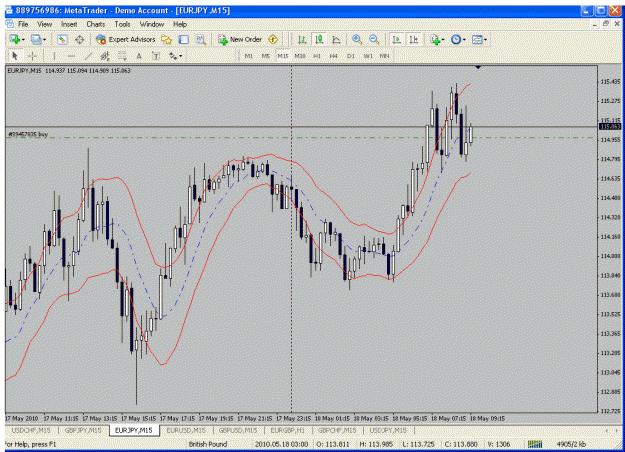625x452 pixels.
Task: Select the M15 timeframe button
Action: (x=283, y=56)
